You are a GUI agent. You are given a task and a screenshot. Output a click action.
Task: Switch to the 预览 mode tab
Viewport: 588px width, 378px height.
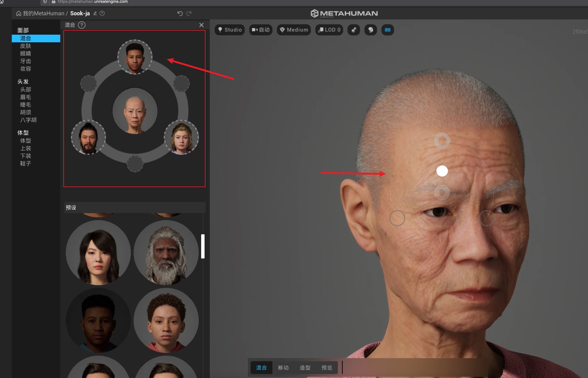(x=327, y=367)
